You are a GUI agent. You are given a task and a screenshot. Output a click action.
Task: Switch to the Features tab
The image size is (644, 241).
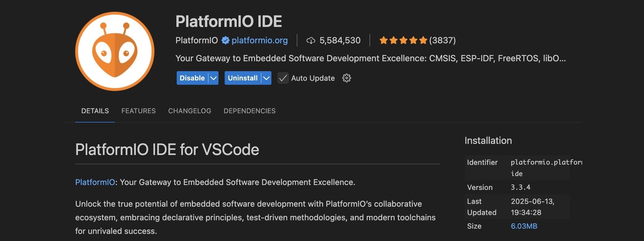click(x=138, y=111)
